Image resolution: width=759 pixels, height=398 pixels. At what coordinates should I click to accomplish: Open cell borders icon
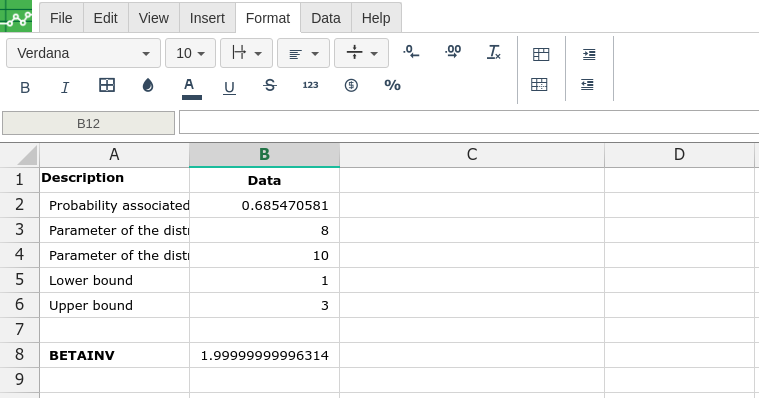click(x=107, y=85)
